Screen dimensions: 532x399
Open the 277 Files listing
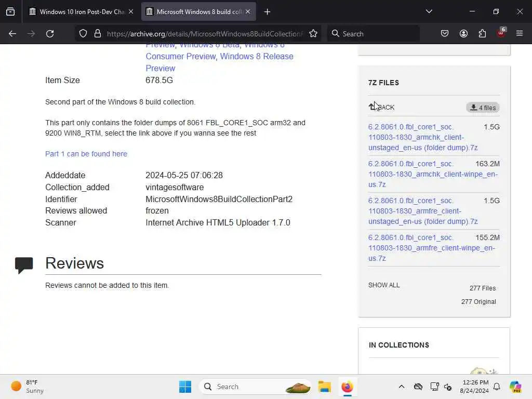coord(483,288)
